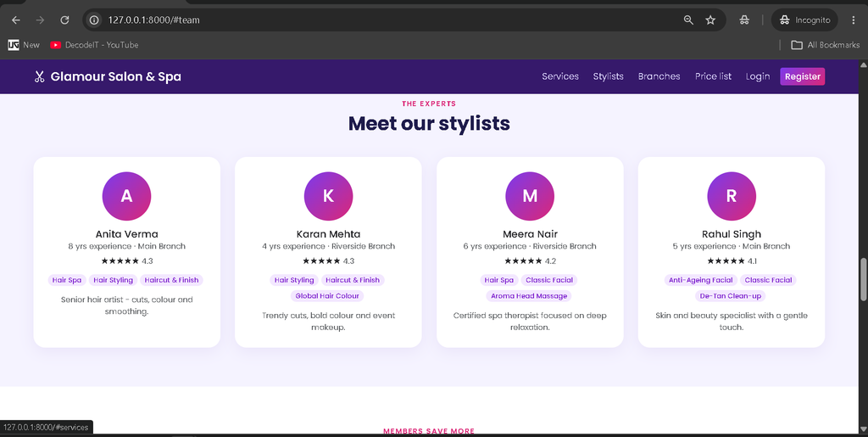This screenshot has height=437, width=868.
Task: Click Haircut & Finish tag on Anita Verma's card
Action: click(171, 280)
